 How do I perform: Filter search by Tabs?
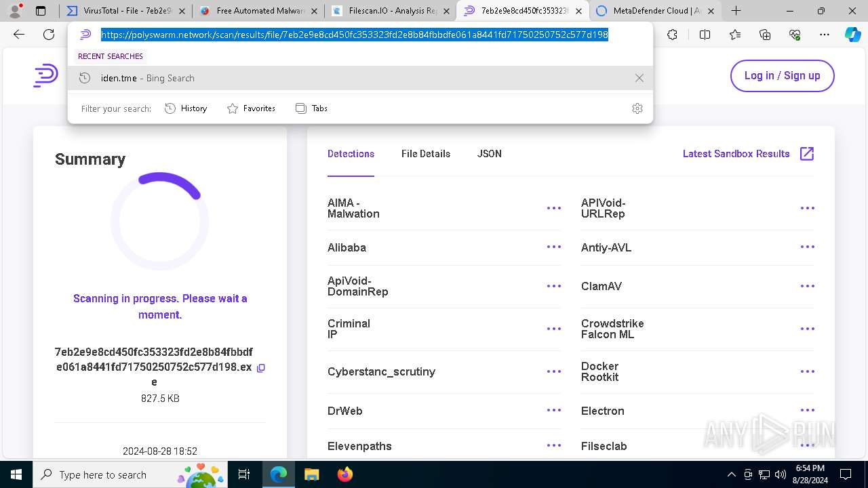[311, 108]
